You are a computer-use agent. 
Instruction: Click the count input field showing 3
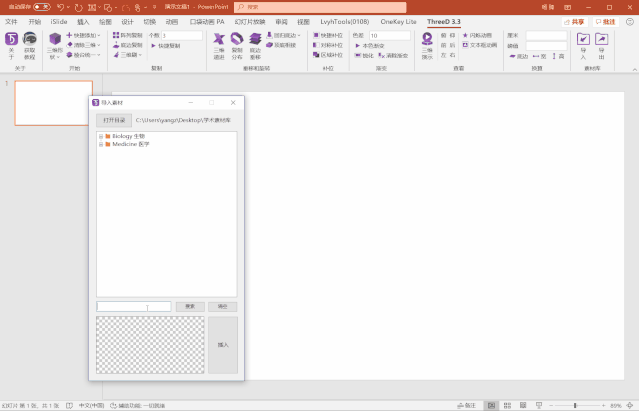click(x=182, y=36)
